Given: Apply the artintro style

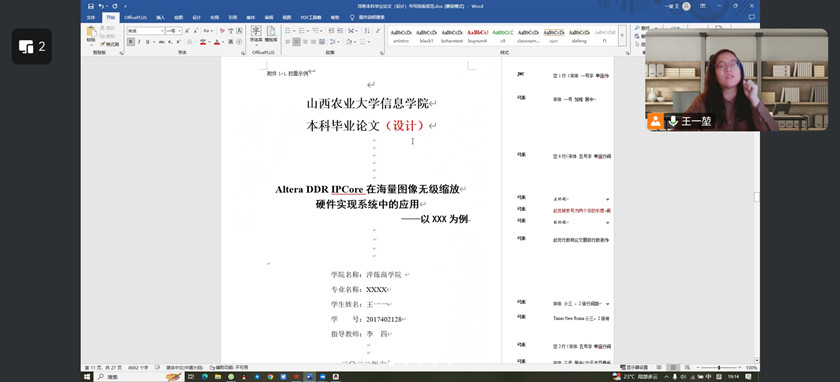Looking at the screenshot, I should pos(401,36).
